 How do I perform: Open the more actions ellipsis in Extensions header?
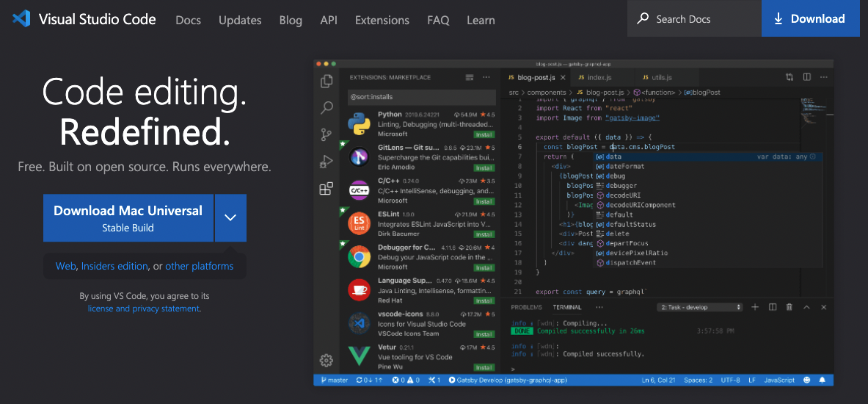click(486, 78)
